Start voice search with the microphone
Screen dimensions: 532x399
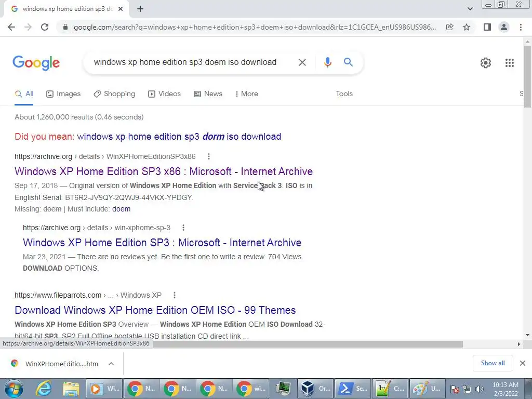tap(327, 62)
